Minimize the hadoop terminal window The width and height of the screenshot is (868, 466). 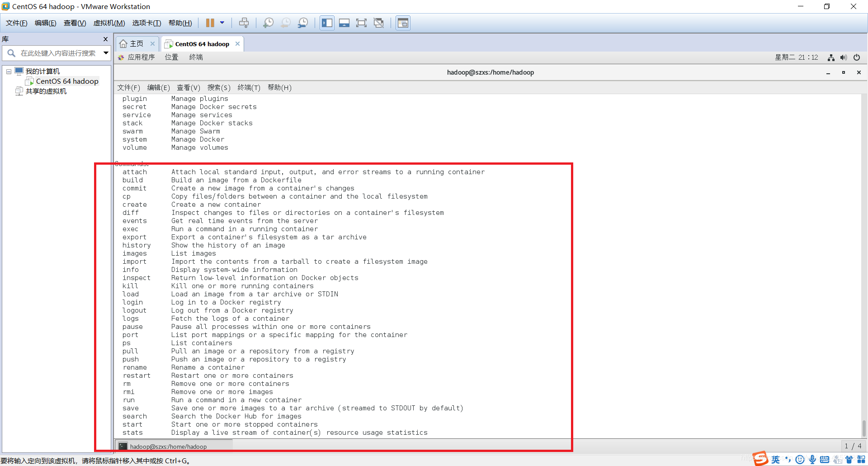[x=828, y=73]
